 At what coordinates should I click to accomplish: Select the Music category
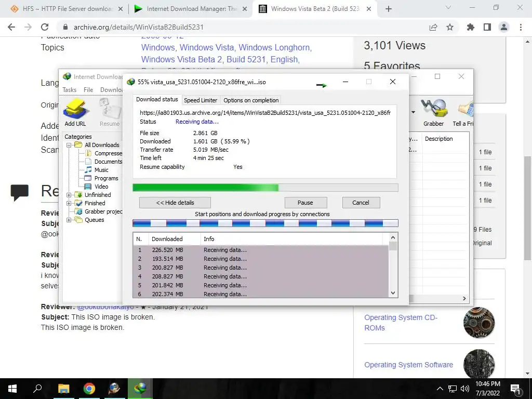click(x=101, y=170)
